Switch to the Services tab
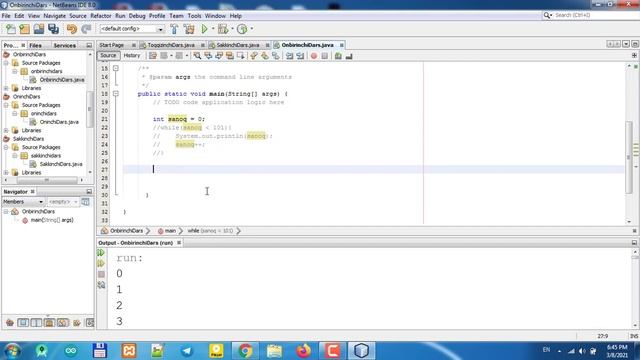 64,45
